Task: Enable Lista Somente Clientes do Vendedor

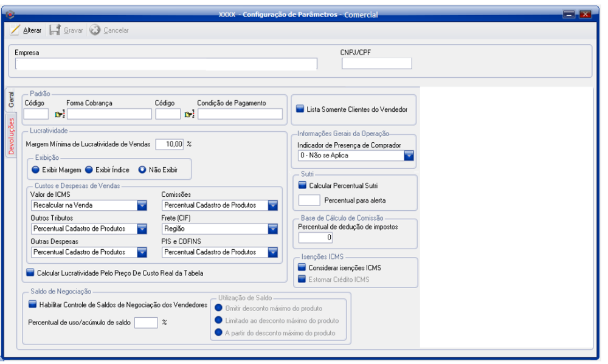Action: 300,109
